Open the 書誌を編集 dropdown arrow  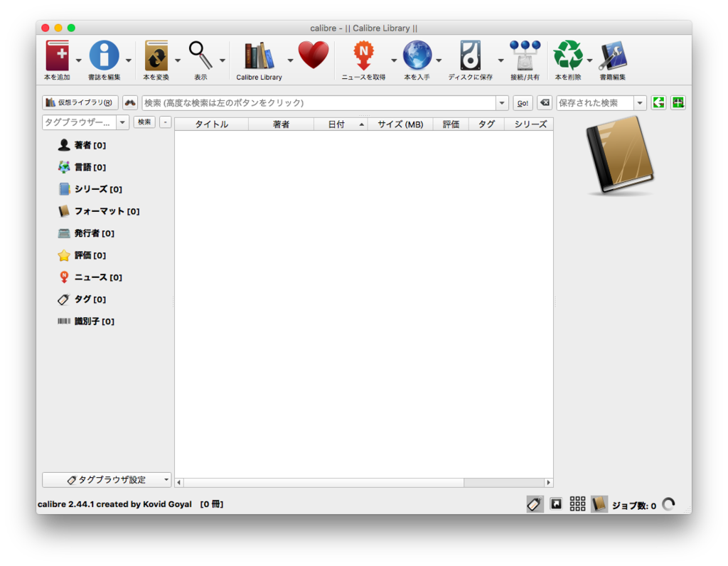(129, 60)
